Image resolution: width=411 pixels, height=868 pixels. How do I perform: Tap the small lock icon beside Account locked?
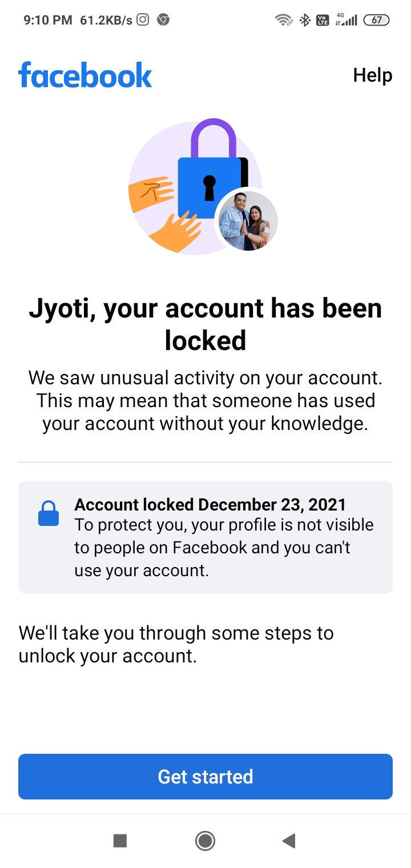(49, 513)
